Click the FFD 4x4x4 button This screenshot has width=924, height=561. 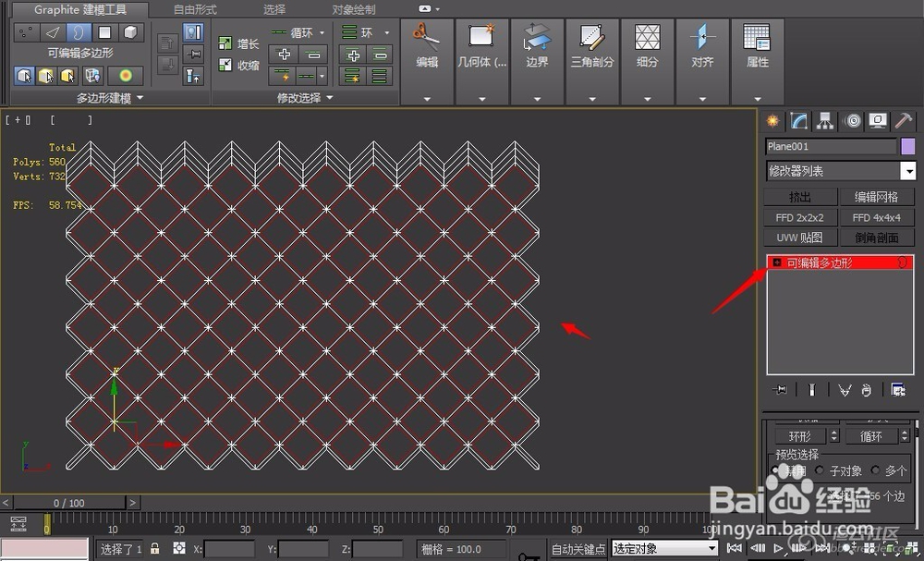click(x=877, y=217)
